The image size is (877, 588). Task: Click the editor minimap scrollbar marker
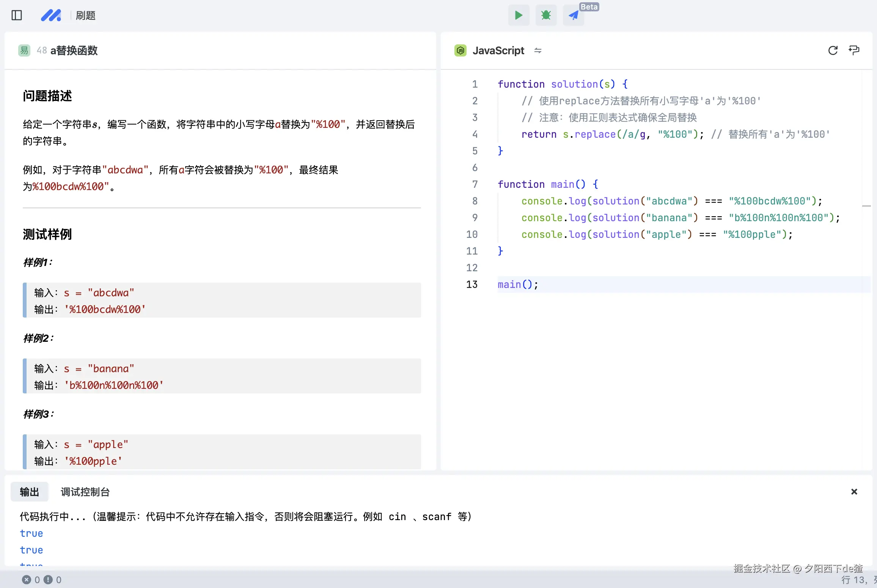point(866,206)
